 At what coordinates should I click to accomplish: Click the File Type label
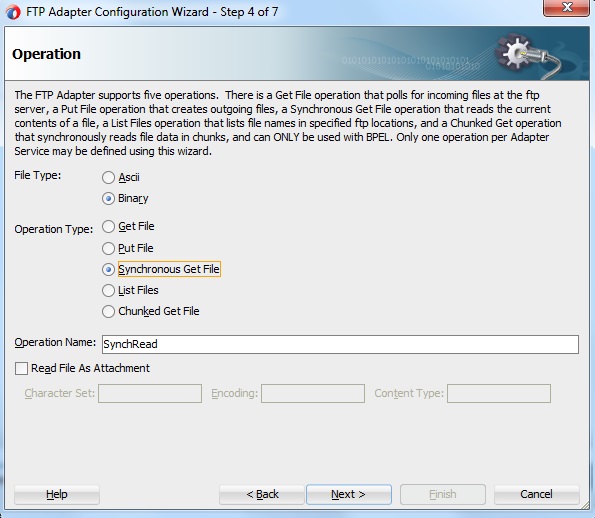(38, 175)
